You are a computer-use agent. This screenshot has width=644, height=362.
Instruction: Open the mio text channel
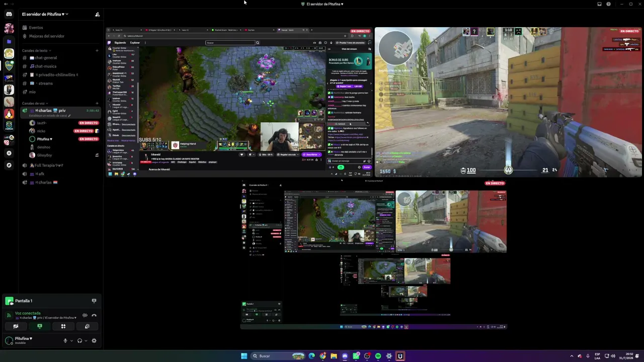click(60, 92)
